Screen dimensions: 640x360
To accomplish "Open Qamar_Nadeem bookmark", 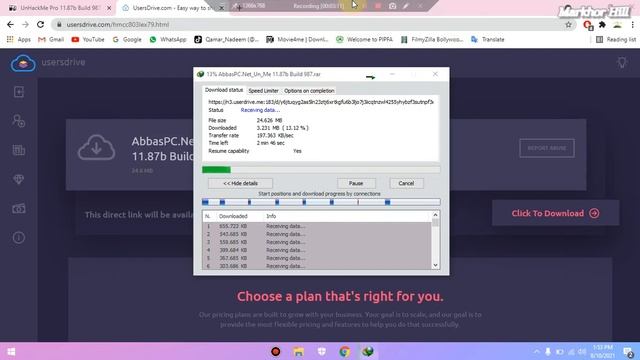I will (227, 40).
